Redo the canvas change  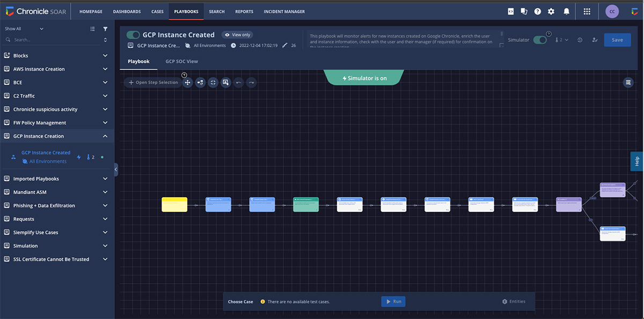coord(251,83)
